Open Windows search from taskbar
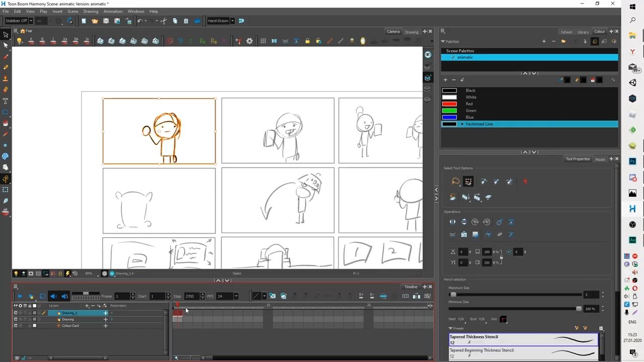This screenshot has width=644, height=362. pos(632,21)
